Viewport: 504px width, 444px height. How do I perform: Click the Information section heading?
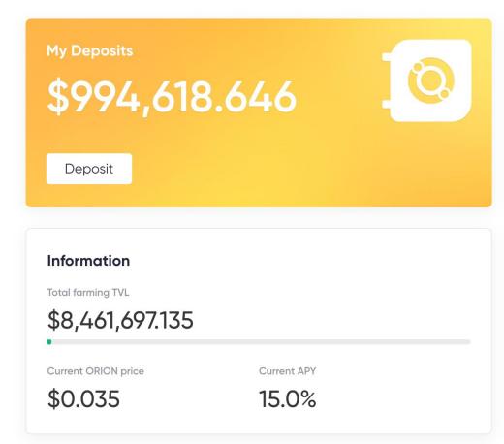(88, 261)
